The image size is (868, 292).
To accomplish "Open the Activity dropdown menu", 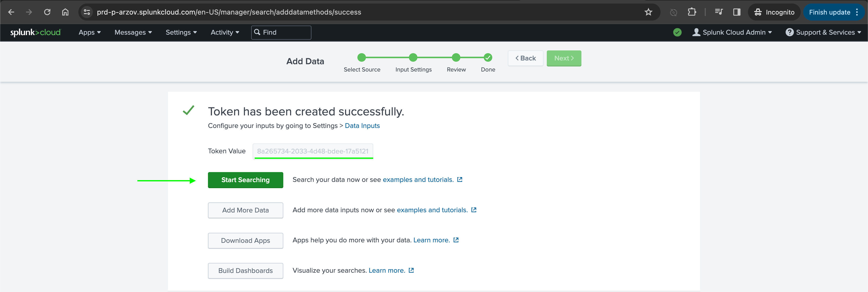I will point(225,32).
